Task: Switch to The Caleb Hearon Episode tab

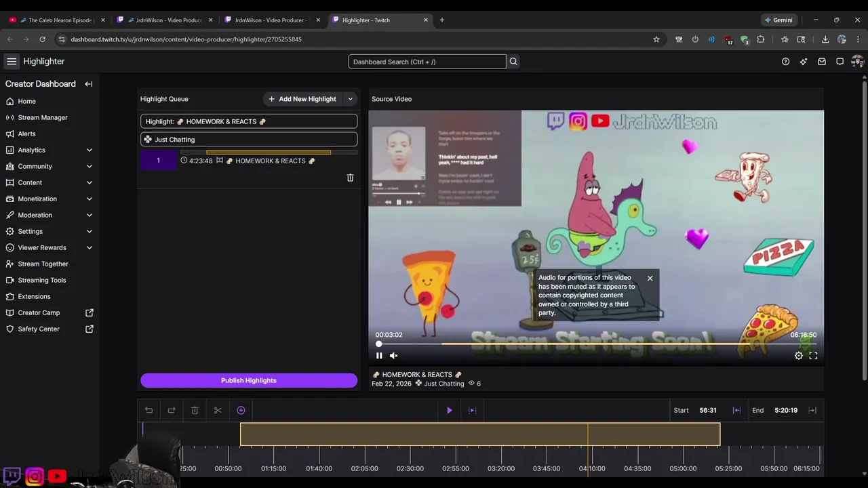Action: [58, 20]
